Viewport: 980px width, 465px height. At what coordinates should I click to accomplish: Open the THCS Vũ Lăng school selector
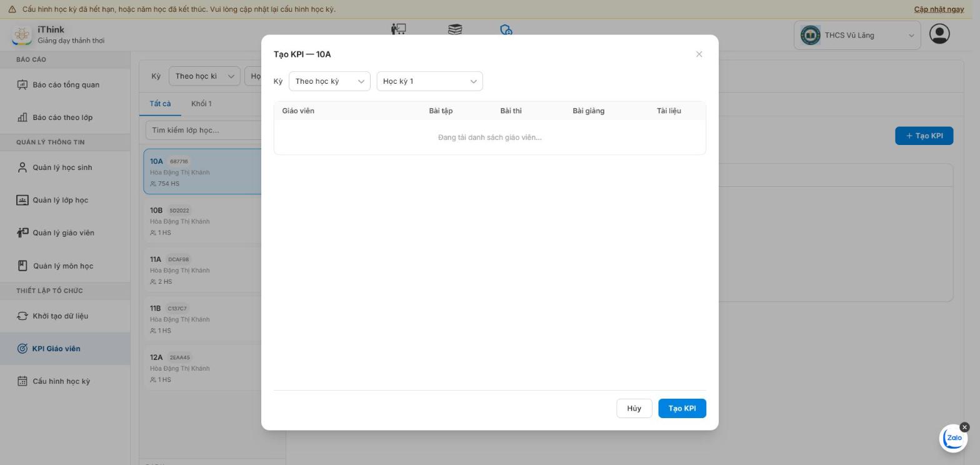[x=857, y=35]
